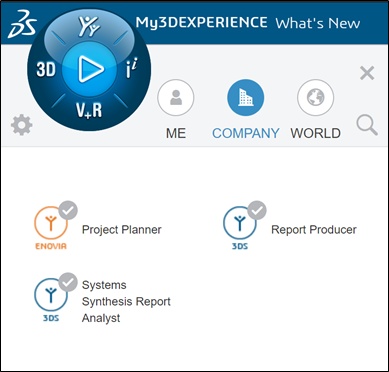Image resolution: width=389 pixels, height=372 pixels.
Task: Open the What's New link
Action: 318,24
